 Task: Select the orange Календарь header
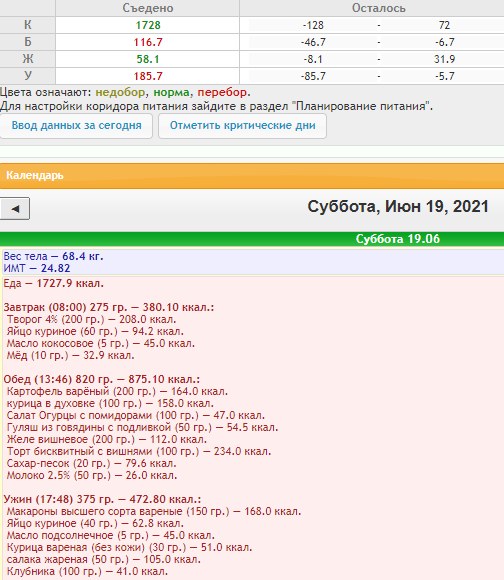pyautogui.click(x=252, y=176)
